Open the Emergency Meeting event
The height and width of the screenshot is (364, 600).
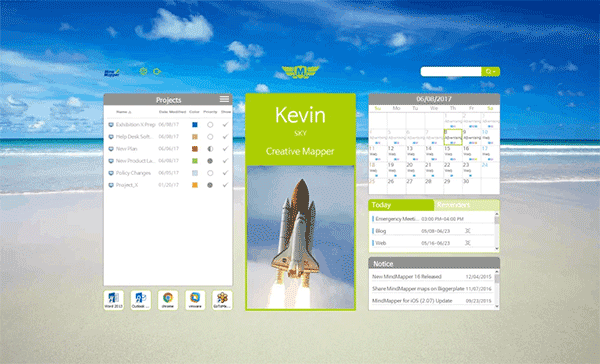click(x=432, y=219)
